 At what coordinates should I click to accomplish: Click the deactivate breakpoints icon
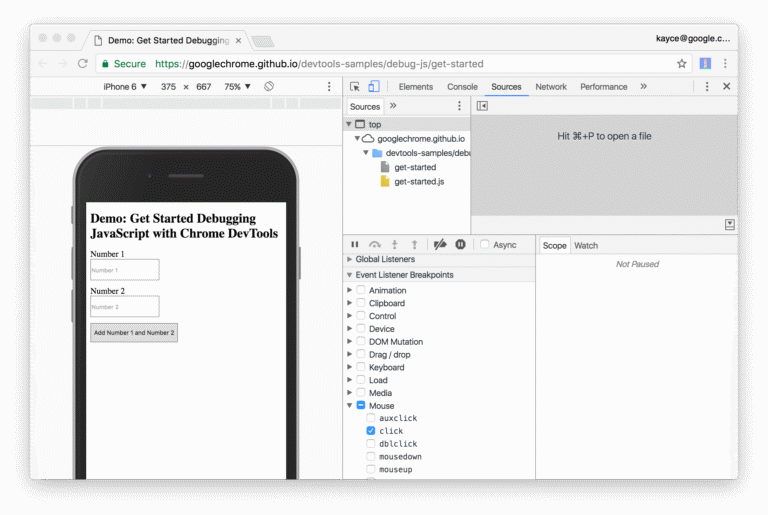click(440, 244)
